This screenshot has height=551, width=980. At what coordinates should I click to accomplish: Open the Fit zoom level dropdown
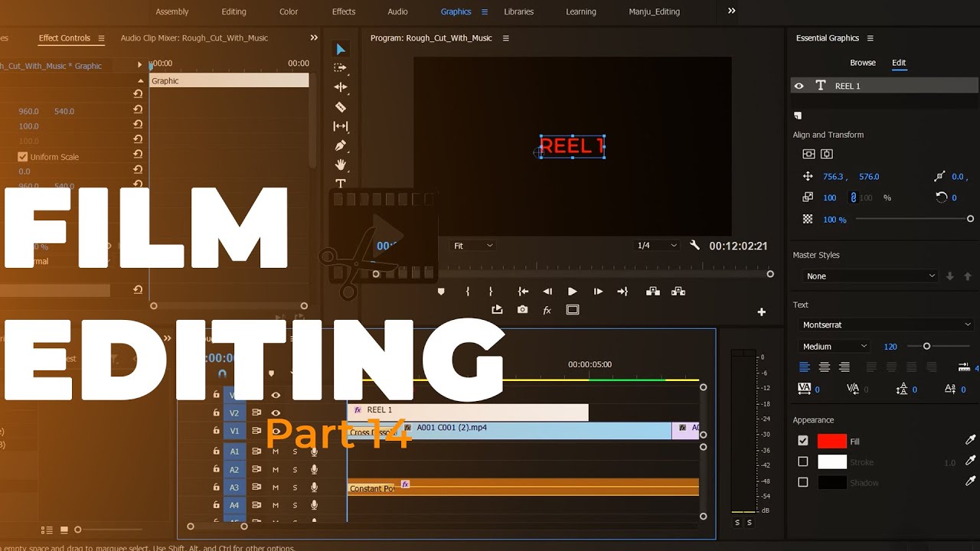[x=472, y=246]
